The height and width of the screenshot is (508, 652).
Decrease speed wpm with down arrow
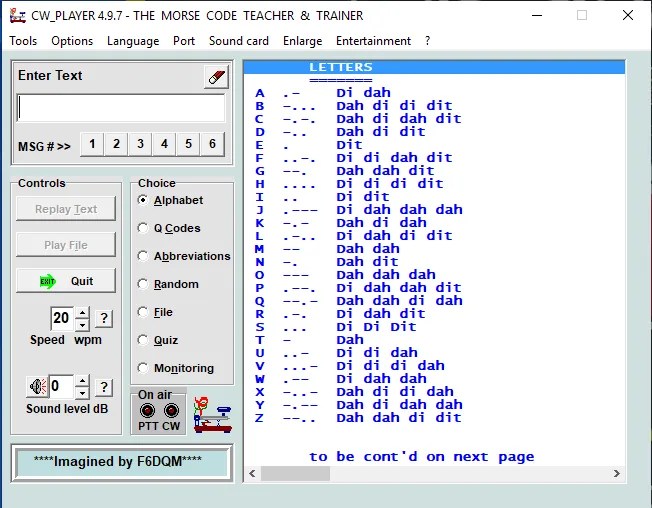click(x=83, y=325)
